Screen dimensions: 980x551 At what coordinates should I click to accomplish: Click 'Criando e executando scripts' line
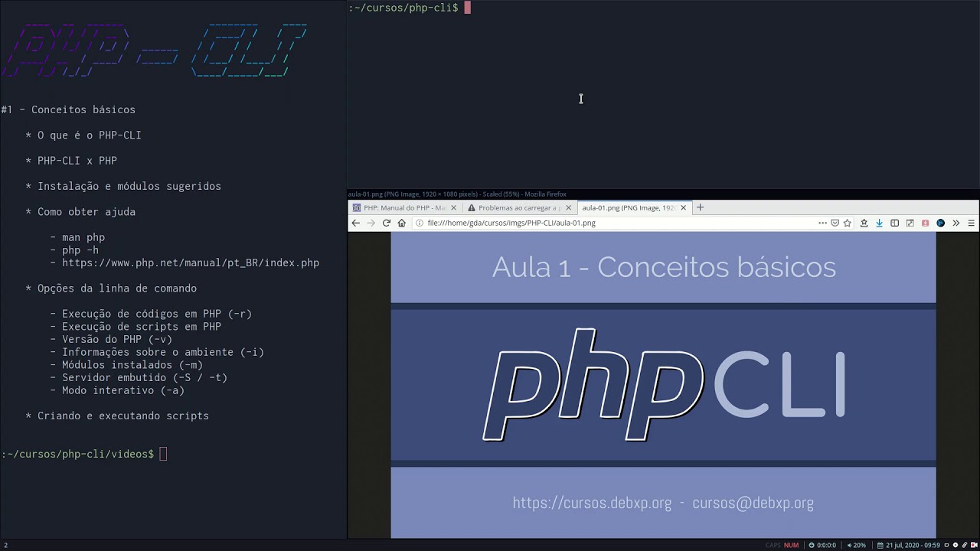[117, 416]
